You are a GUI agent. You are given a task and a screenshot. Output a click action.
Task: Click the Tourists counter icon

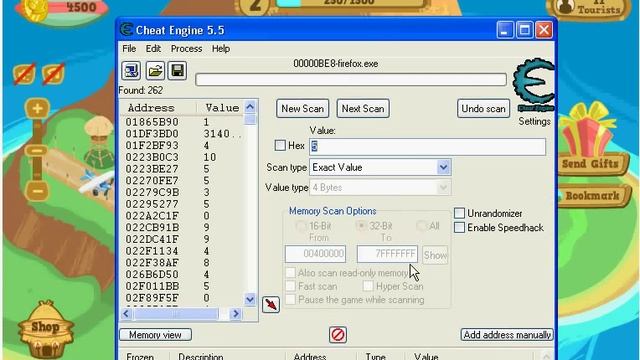pyautogui.click(x=567, y=7)
